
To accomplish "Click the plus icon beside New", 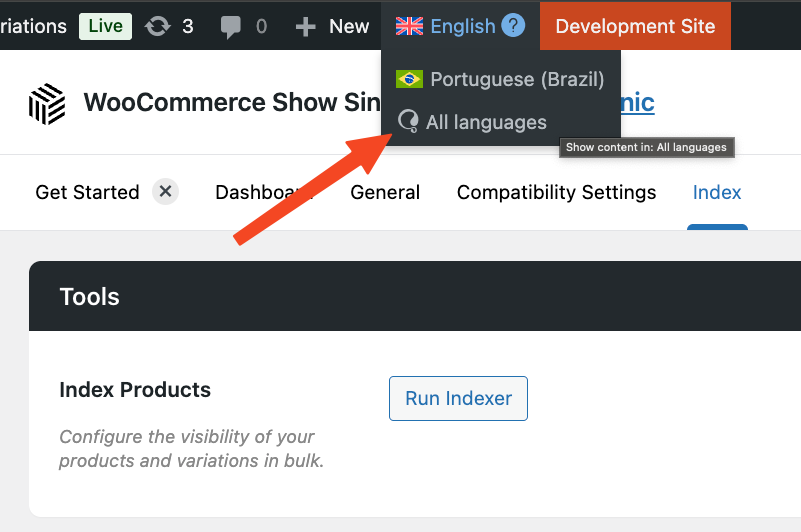I will (x=306, y=26).
